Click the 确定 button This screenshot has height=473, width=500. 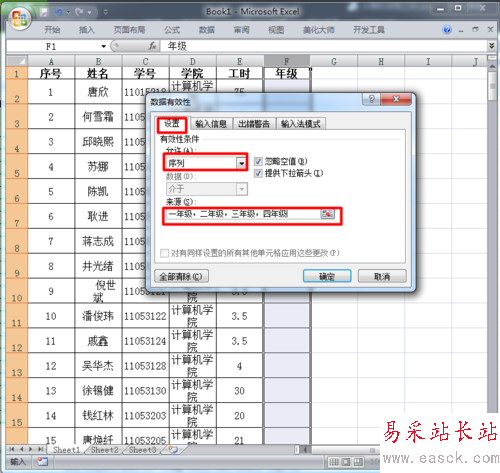point(327,276)
